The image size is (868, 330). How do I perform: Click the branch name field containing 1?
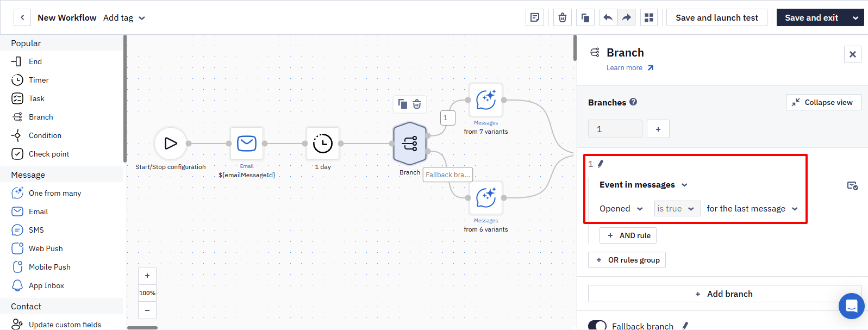coord(615,129)
